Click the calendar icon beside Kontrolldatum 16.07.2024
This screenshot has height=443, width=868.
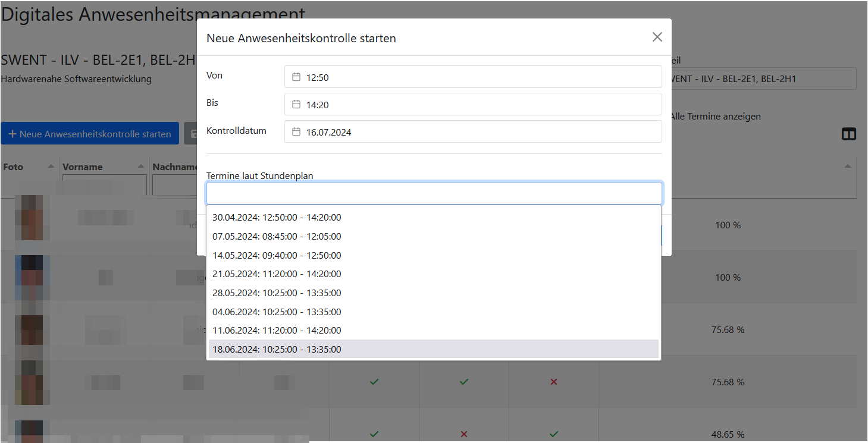point(296,132)
